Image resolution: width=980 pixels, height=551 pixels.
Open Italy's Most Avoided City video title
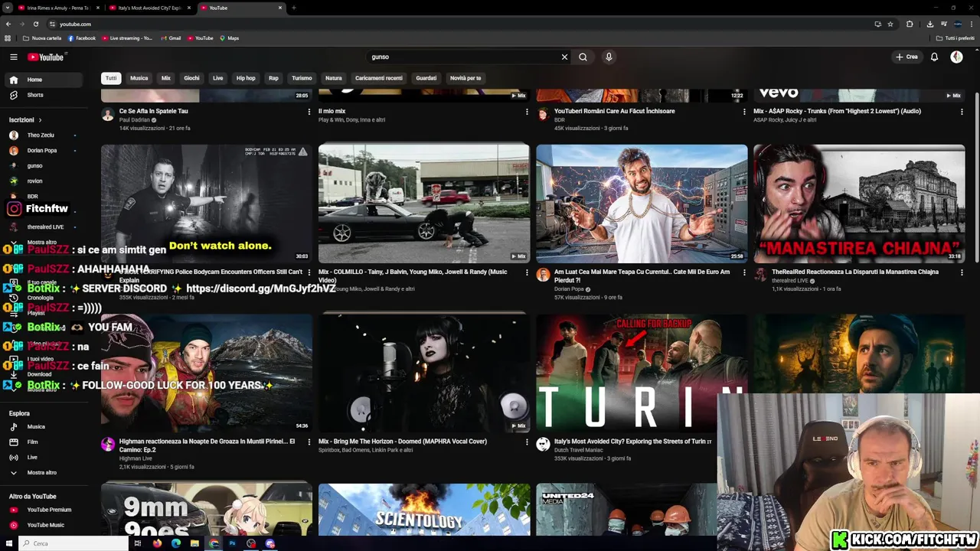click(632, 442)
